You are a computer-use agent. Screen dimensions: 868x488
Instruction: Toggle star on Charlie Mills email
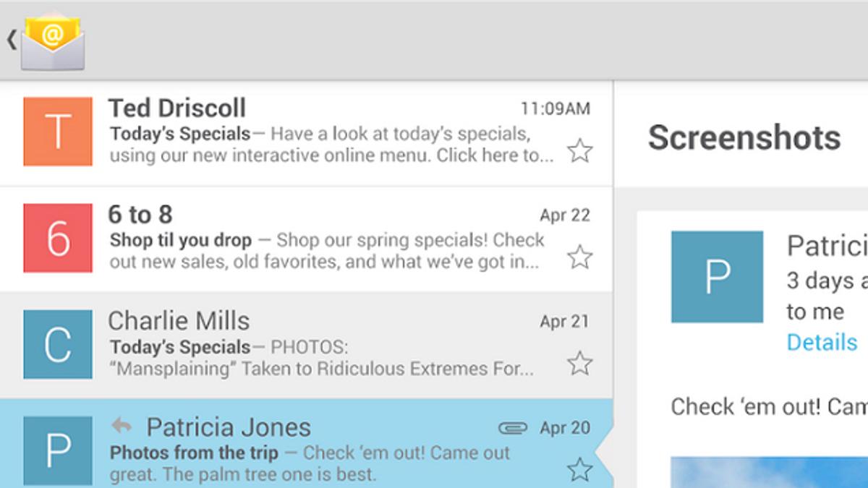point(579,363)
